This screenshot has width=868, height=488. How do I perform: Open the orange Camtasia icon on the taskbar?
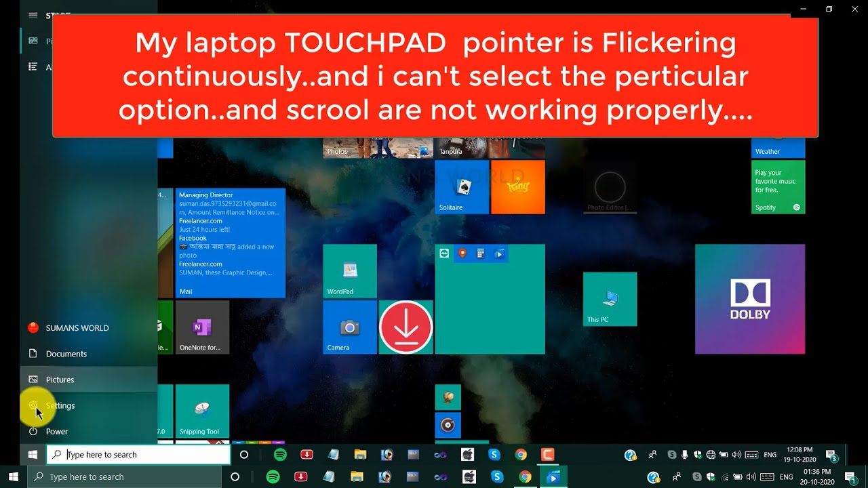coord(548,455)
